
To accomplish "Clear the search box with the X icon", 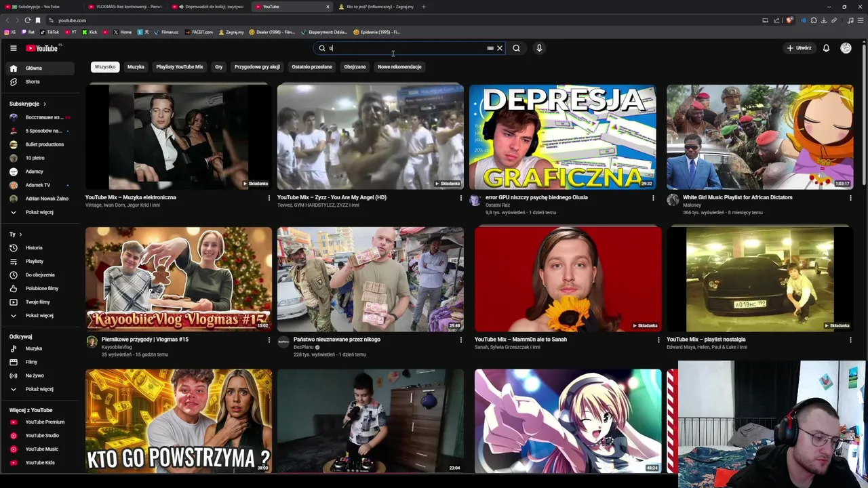I will click(500, 48).
